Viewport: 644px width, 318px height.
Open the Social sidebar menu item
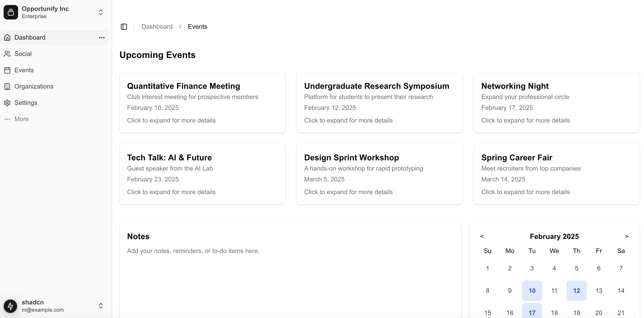[23, 54]
